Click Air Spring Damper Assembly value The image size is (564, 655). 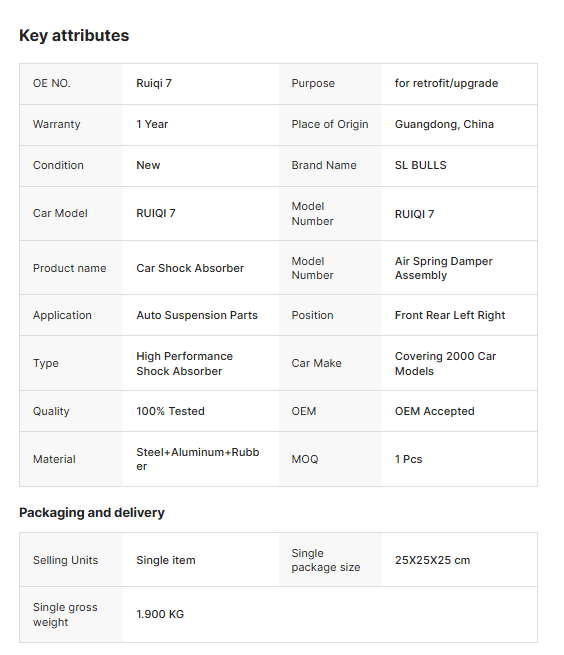[444, 268]
